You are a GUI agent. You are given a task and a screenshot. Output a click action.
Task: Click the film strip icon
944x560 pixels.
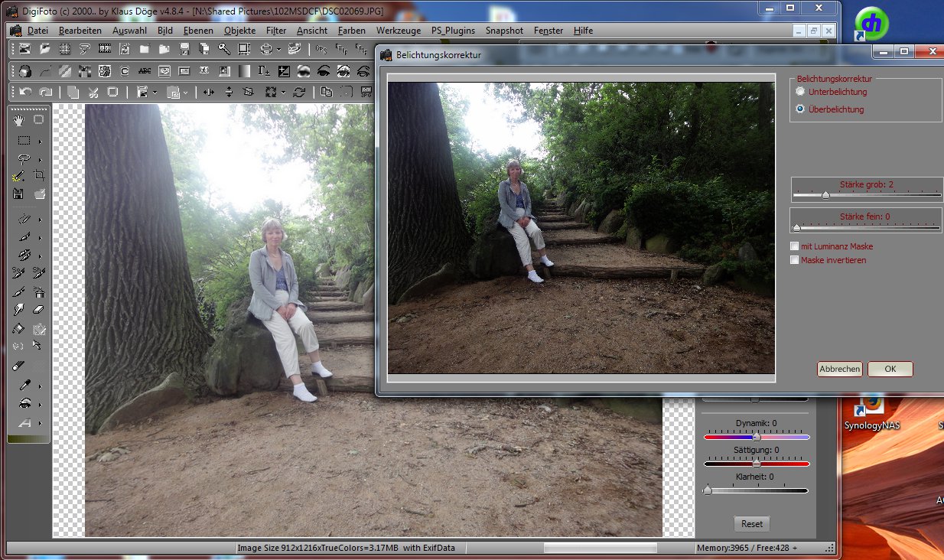(105, 49)
